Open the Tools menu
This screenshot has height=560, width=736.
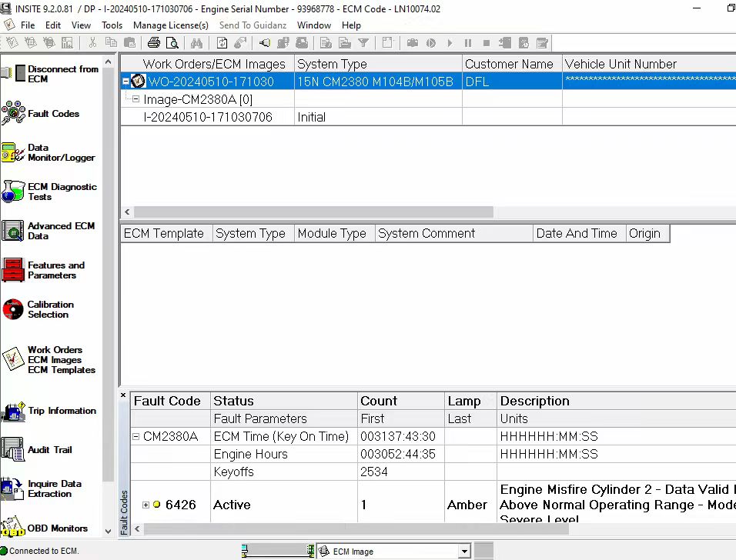[x=112, y=25]
